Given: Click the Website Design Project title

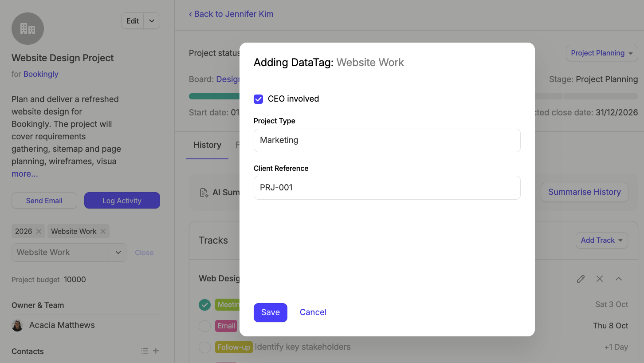Looking at the screenshot, I should click(x=63, y=58).
